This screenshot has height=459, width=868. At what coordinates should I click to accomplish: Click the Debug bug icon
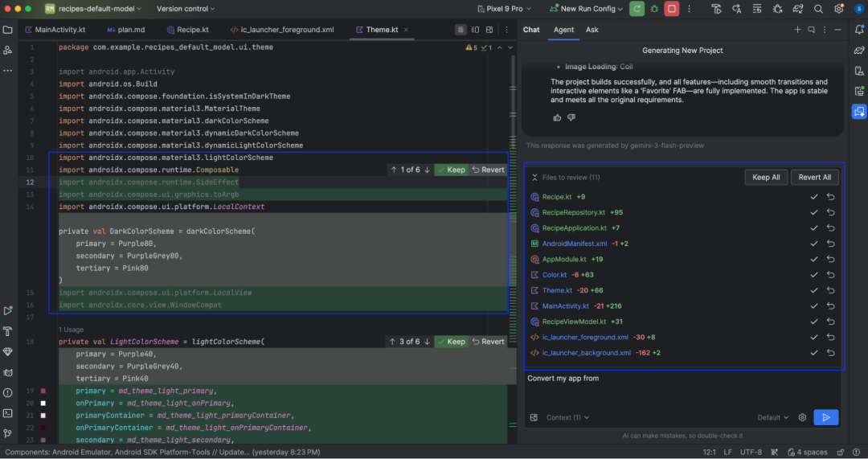[654, 9]
